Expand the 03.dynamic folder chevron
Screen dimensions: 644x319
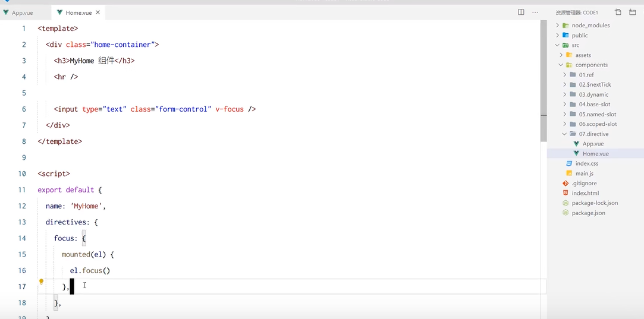point(565,94)
